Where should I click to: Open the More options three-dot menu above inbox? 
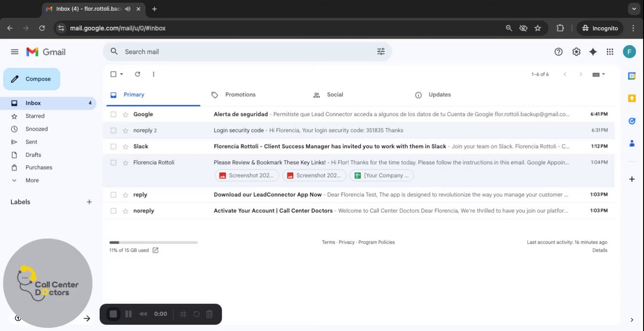coord(154,74)
